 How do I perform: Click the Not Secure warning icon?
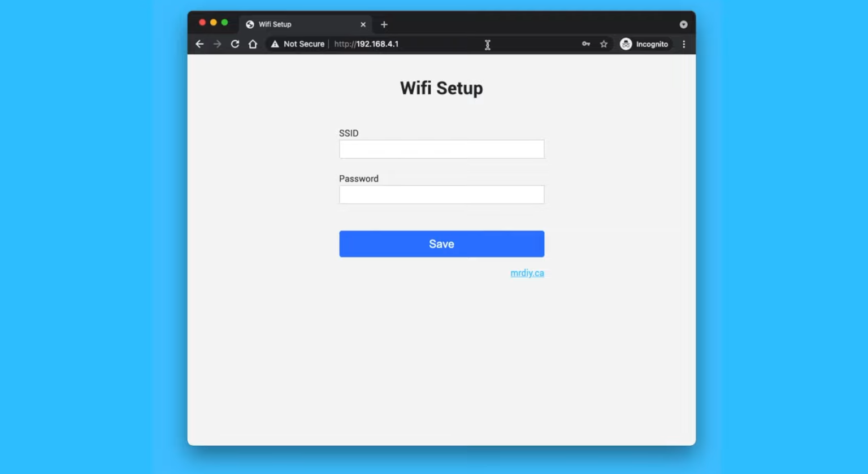(275, 44)
